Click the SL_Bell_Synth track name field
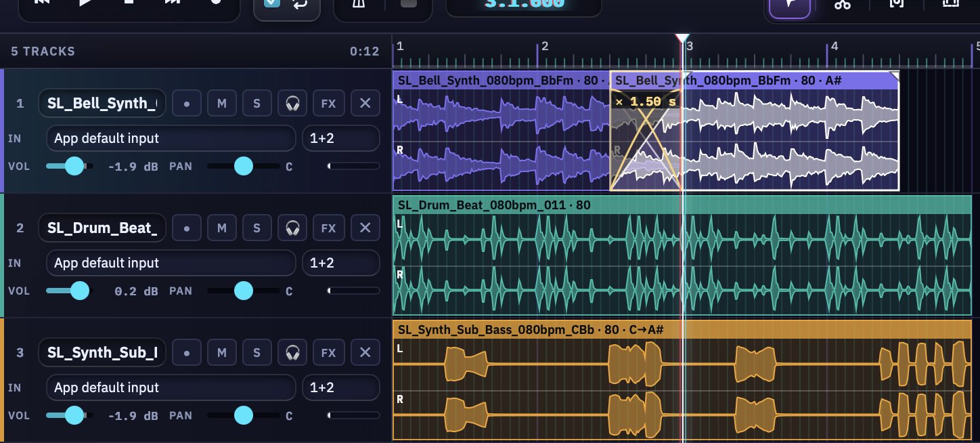This screenshot has width=980, height=443. click(x=102, y=104)
